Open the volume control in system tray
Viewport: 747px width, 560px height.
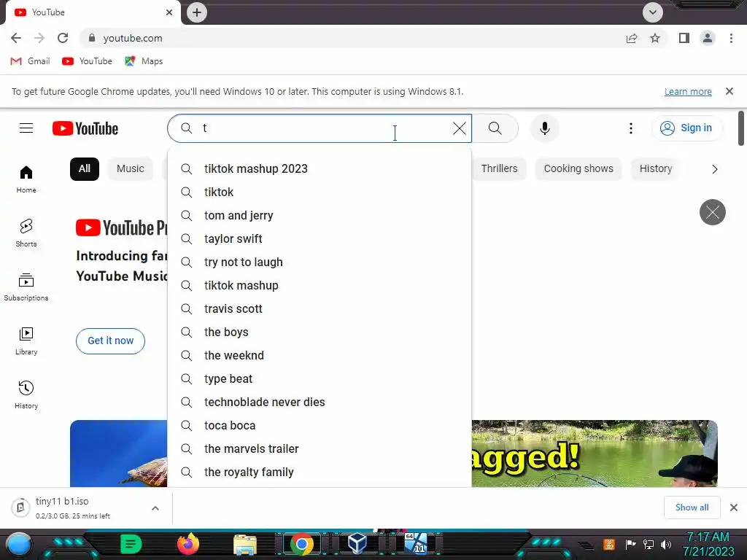coord(665,544)
